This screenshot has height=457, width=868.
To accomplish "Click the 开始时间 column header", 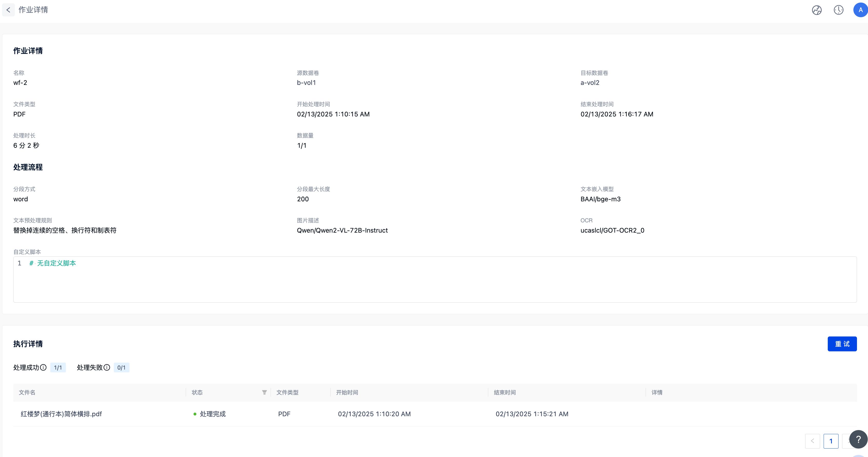I will click(347, 392).
